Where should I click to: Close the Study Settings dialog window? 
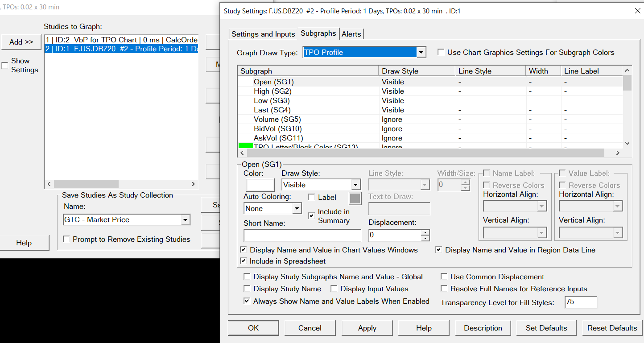638,11
